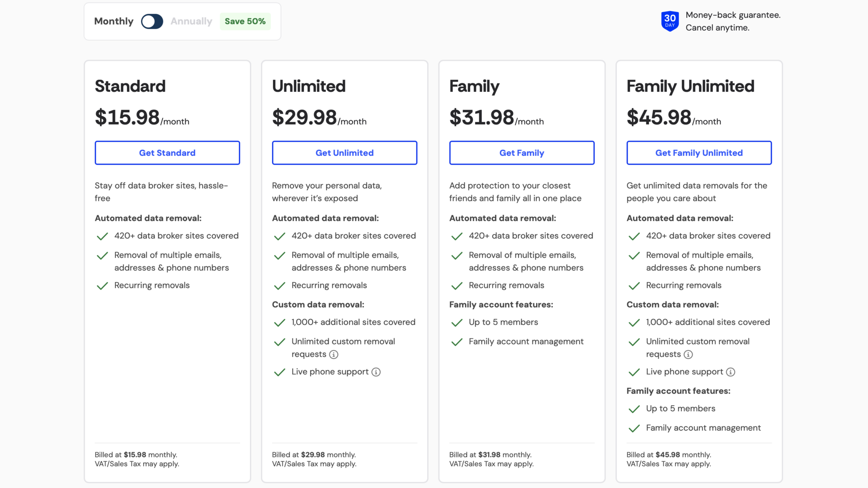
Task: Click the info icon beside Unlimited plan's custom removal requests
Action: pos(333,354)
